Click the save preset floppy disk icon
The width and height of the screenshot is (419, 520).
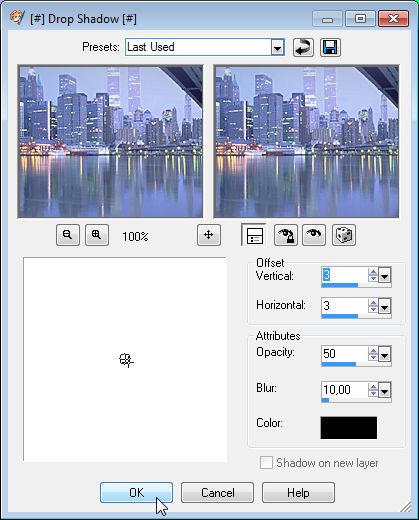click(330, 47)
